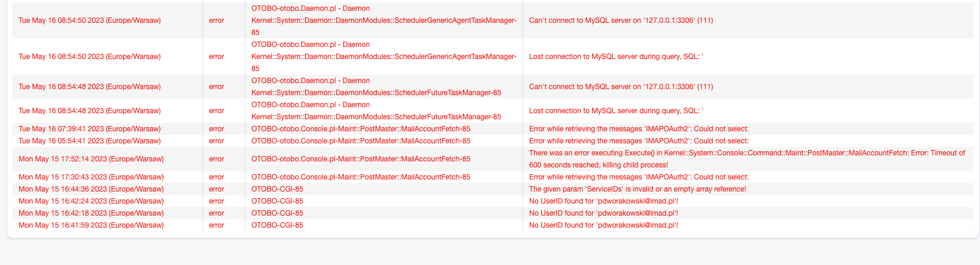The width and height of the screenshot is (980, 265).
Task: Click MailAccountFetch-85 facility in the 17:30:43 row
Action: point(361,177)
